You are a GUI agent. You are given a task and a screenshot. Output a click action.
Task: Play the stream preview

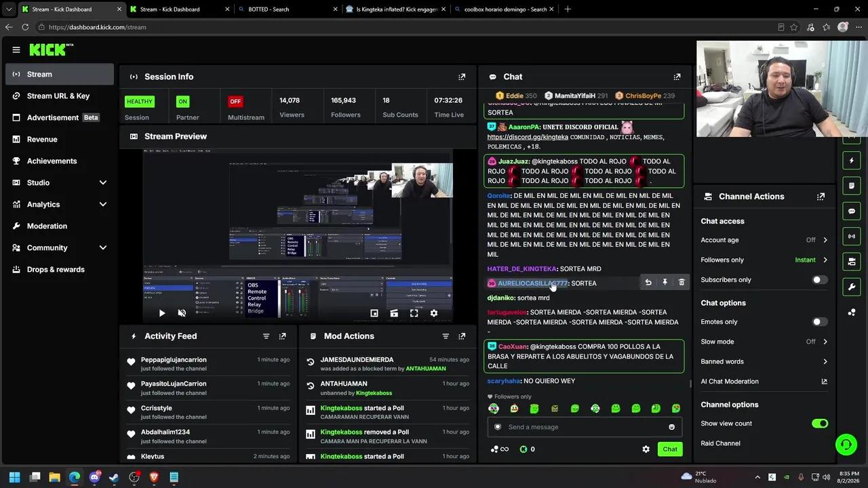[162, 313]
